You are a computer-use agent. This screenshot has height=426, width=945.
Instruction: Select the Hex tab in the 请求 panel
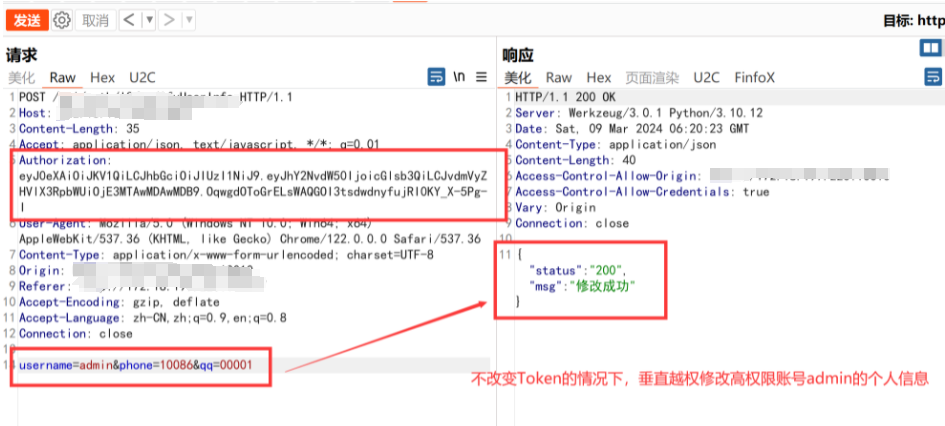102,78
